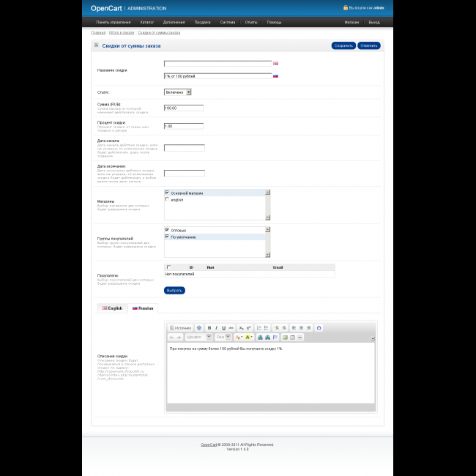
Task: Click the subscript icon in editor
Action: click(x=241, y=327)
